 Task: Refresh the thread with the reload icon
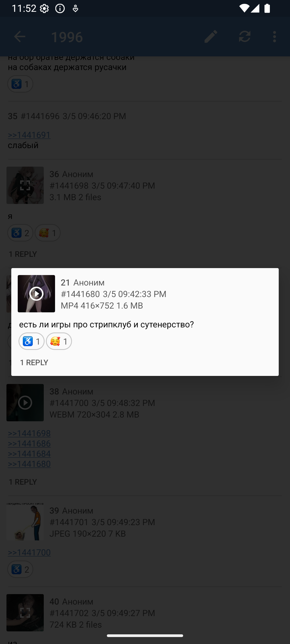245,37
